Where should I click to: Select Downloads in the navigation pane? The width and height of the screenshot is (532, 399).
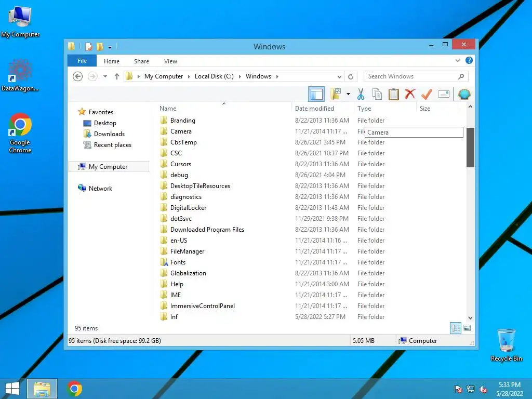click(109, 134)
